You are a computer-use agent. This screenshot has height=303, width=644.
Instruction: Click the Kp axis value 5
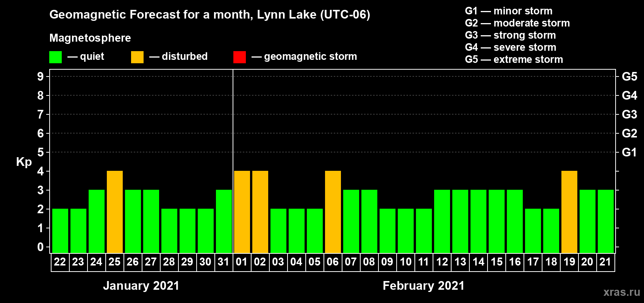(41, 152)
